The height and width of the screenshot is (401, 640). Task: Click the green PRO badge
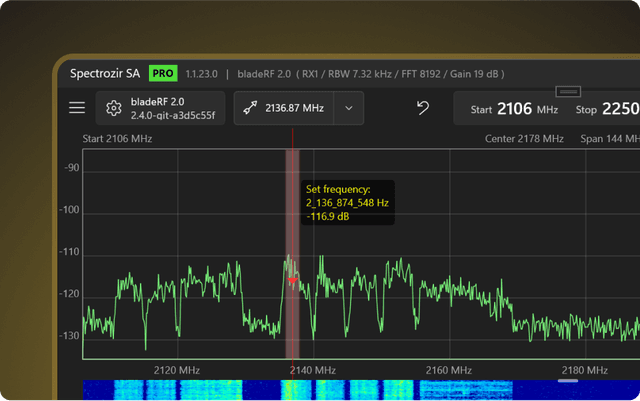pyautogui.click(x=163, y=73)
